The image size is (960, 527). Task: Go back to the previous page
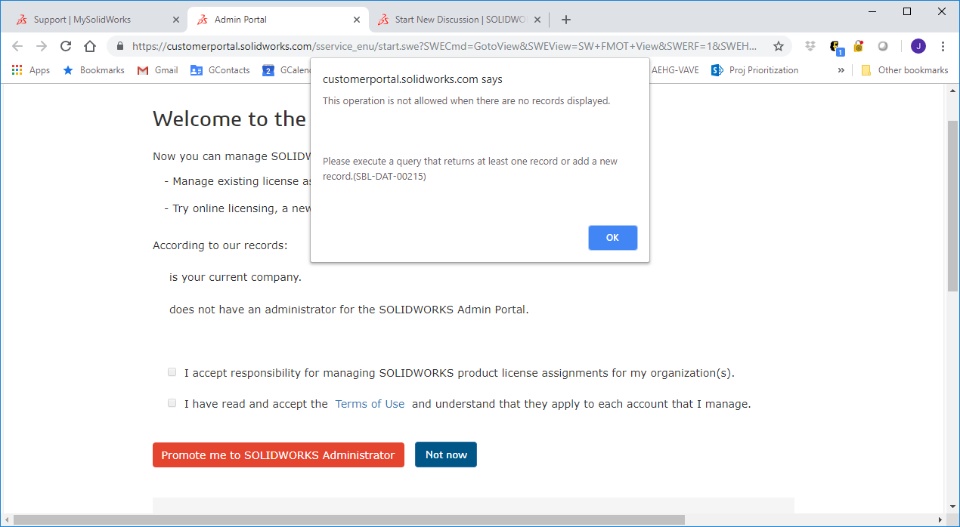tap(17, 46)
